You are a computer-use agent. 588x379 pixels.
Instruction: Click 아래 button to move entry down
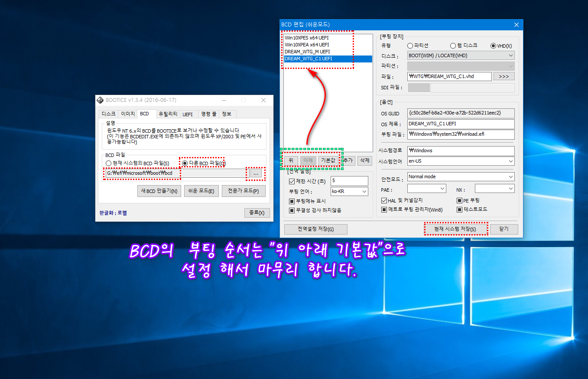[308, 160]
